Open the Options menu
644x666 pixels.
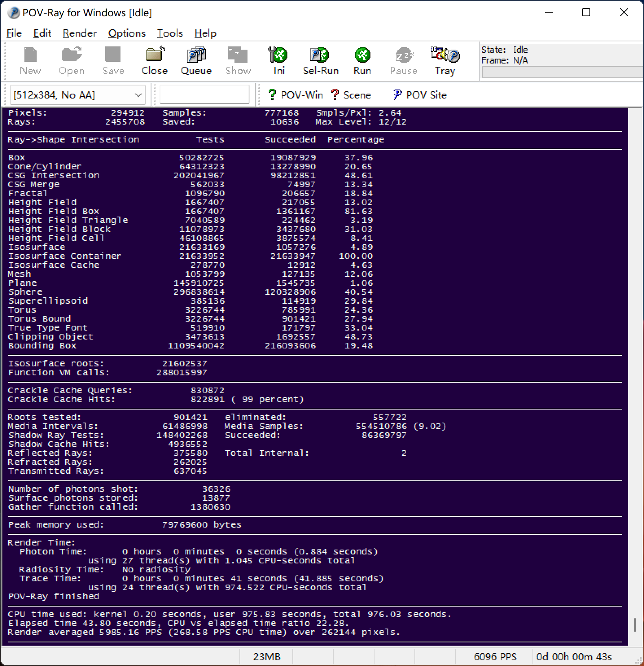(127, 33)
